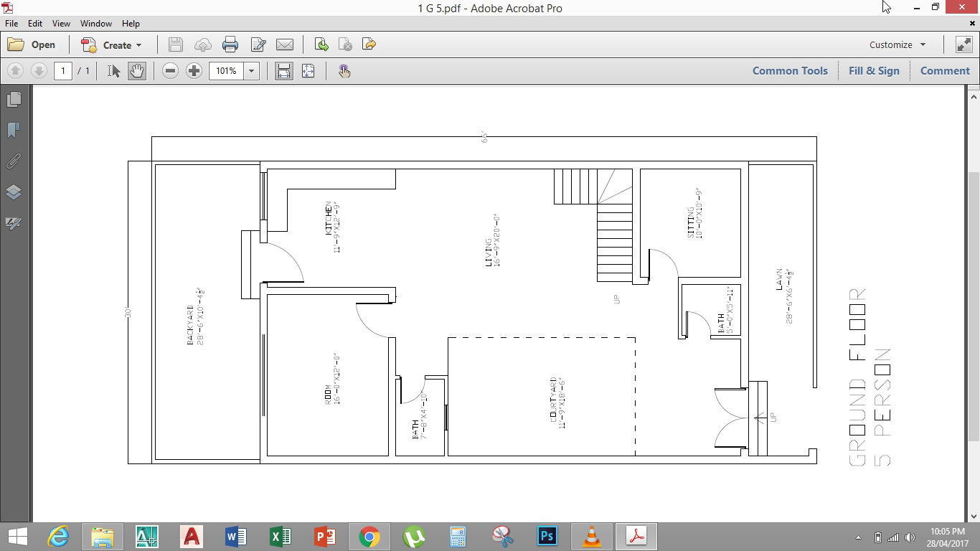Click the Print file icon
The image size is (980, 551).
pyautogui.click(x=230, y=44)
